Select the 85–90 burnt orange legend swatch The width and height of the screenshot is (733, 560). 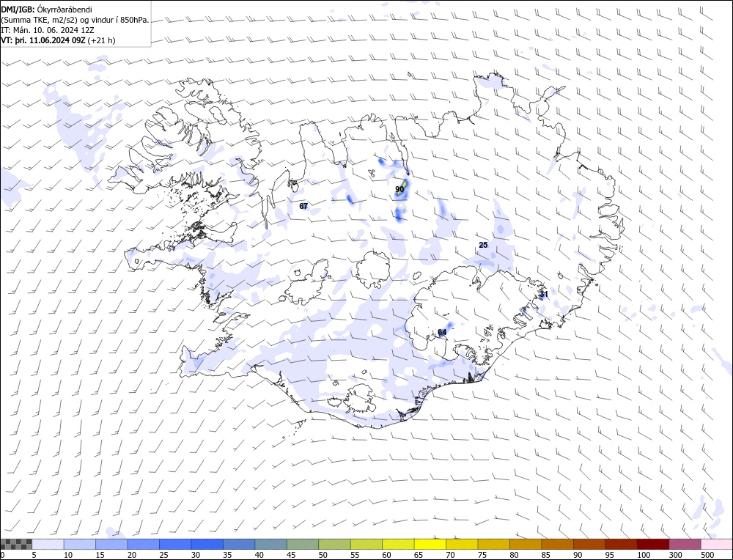point(557,544)
